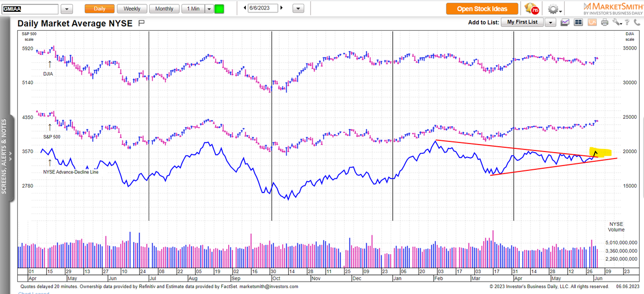Open help via question mark icon

coord(627,22)
